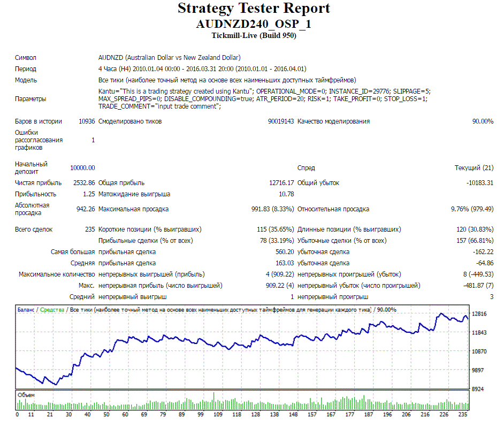Click the Средства legend label in chart
This screenshot has height=421, width=504.
click(x=52, y=310)
